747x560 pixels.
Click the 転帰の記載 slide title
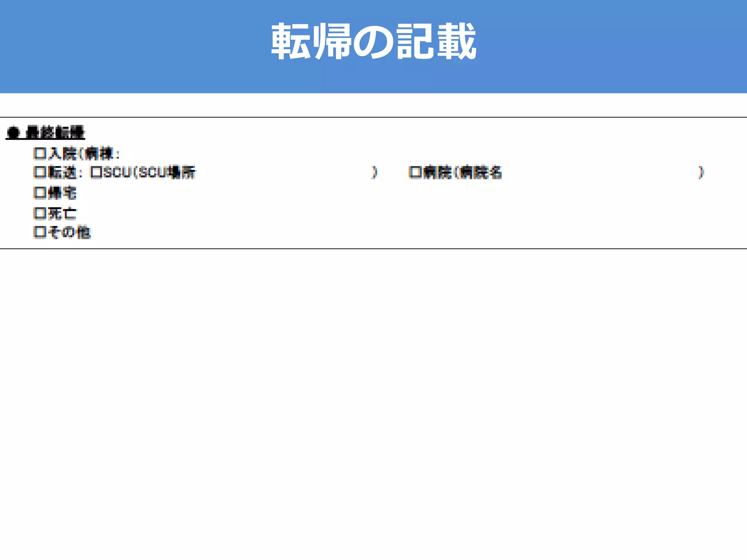(373, 41)
